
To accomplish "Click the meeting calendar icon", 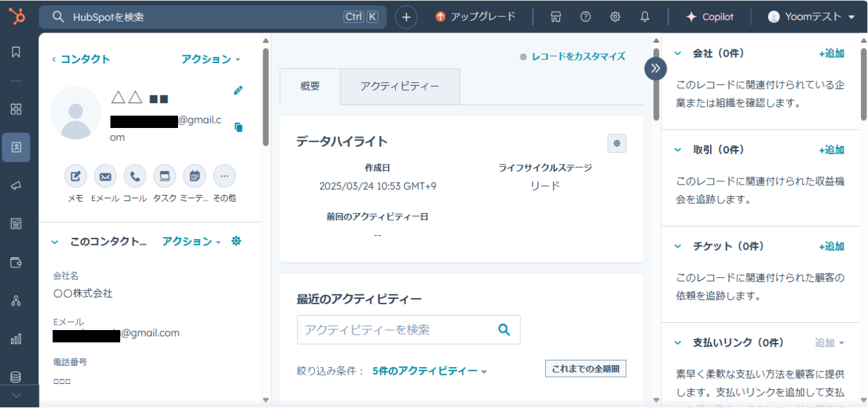I will coord(194,176).
